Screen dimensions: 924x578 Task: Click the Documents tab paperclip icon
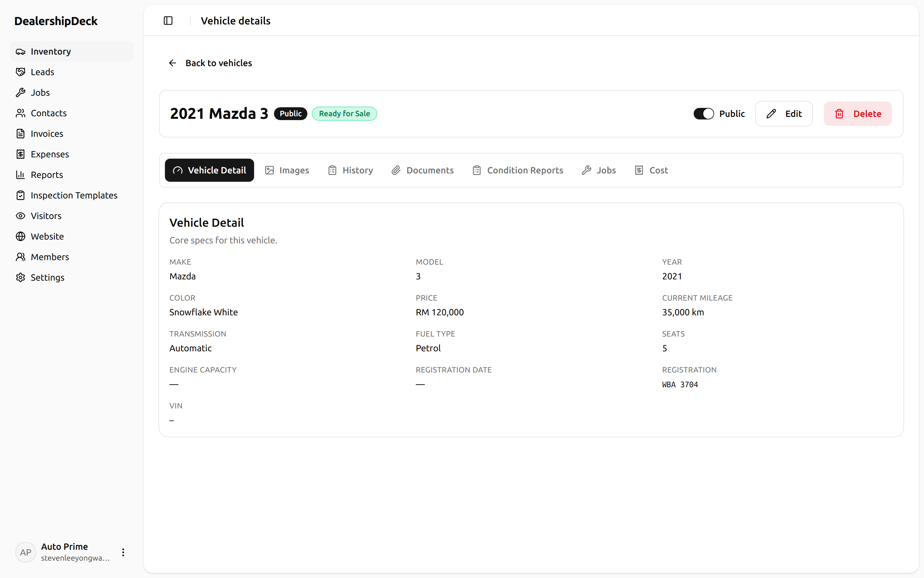pyautogui.click(x=396, y=170)
